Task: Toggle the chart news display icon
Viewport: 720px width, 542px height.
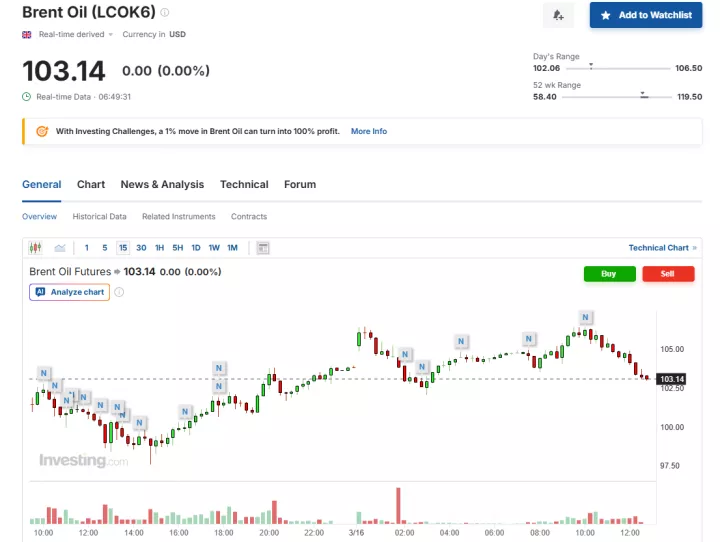Action: coord(263,247)
